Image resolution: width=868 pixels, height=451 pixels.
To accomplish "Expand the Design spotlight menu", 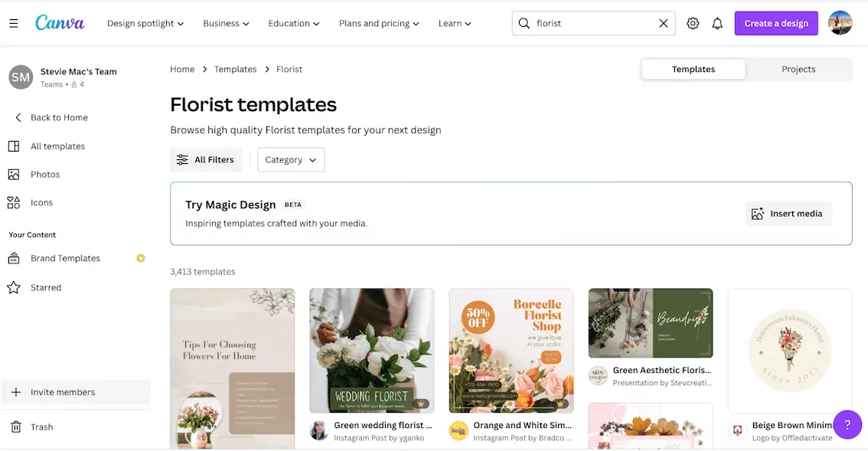I will [145, 24].
